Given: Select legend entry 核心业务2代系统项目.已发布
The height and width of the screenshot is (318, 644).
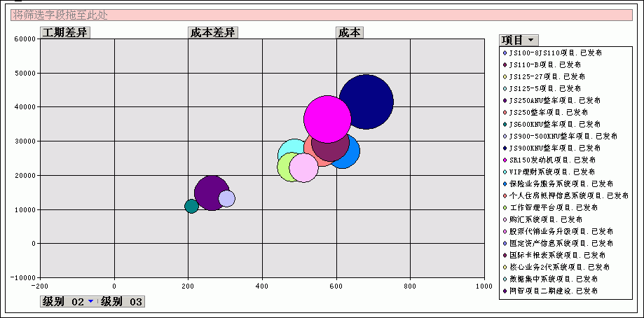Looking at the screenshot, I should pyautogui.click(x=556, y=267).
